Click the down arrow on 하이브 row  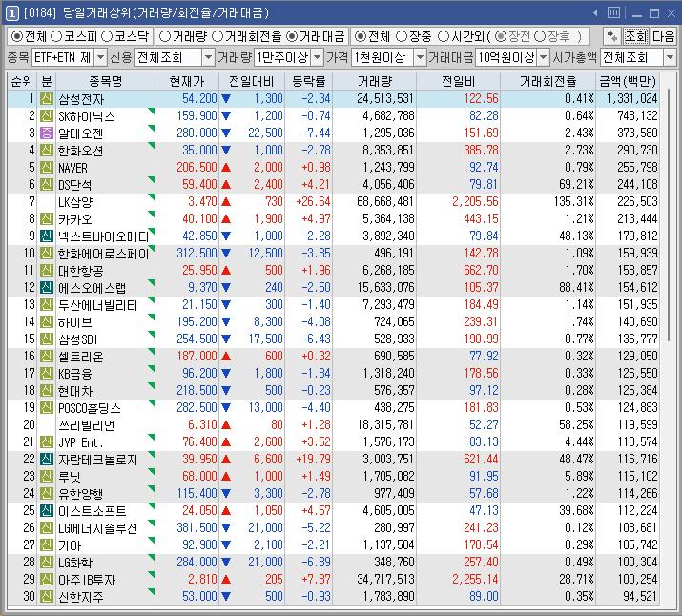point(226,321)
